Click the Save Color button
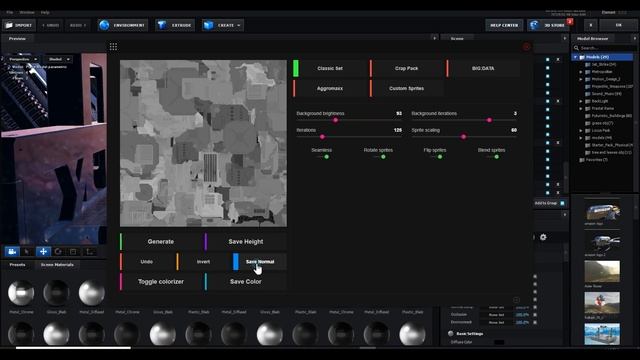This screenshot has height=360, width=640. point(246,282)
